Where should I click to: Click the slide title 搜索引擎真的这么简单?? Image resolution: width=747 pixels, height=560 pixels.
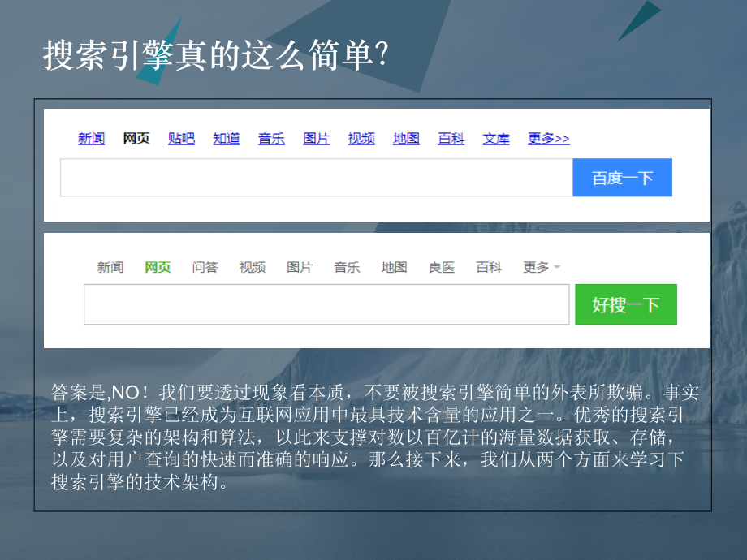216,55
